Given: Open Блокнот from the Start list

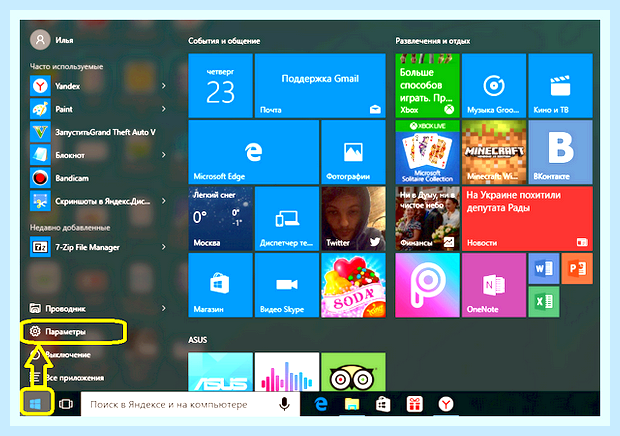Looking at the screenshot, I should click(x=97, y=155).
